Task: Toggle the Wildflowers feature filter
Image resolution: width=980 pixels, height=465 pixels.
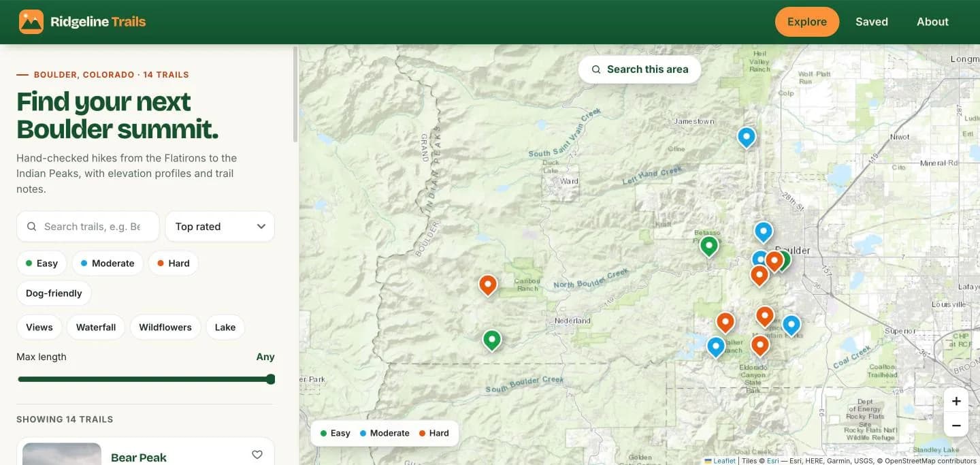Action: coord(165,327)
